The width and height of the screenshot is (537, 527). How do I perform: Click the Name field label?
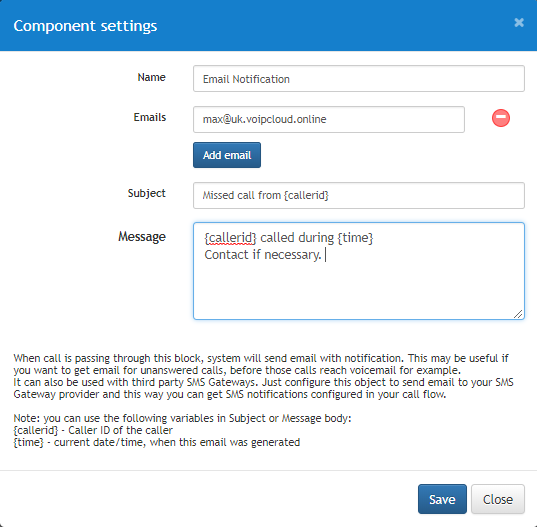(x=151, y=77)
